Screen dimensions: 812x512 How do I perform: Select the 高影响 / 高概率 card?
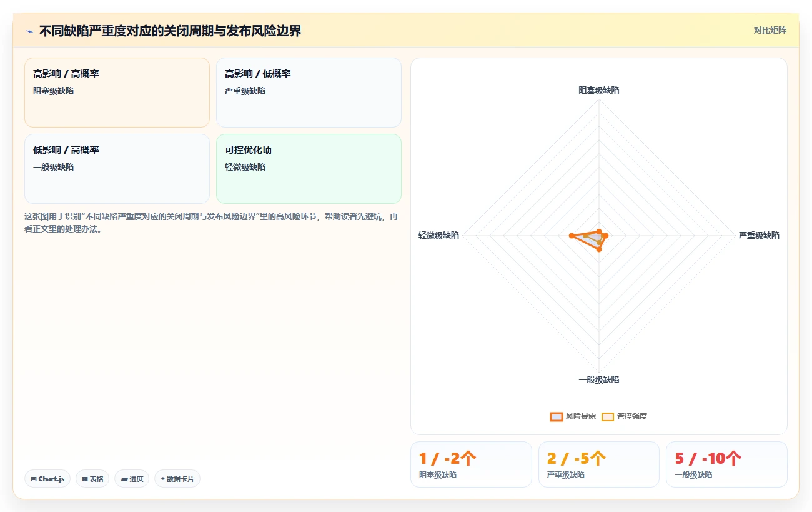[117, 93]
